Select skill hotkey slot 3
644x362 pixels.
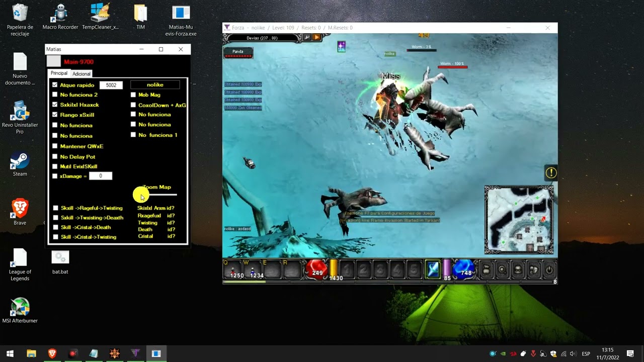380,270
